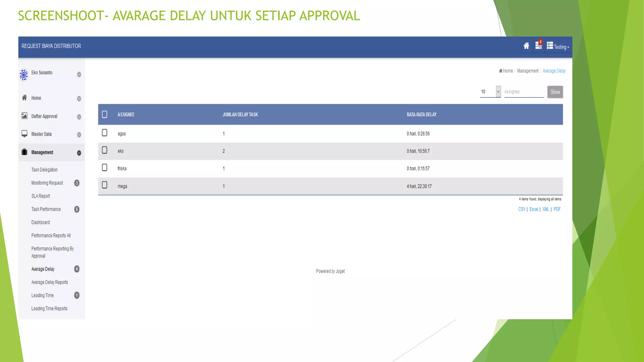The height and width of the screenshot is (362, 644).
Task: Click delay value '4 hari, 22:30:17'
Action: pos(419,186)
